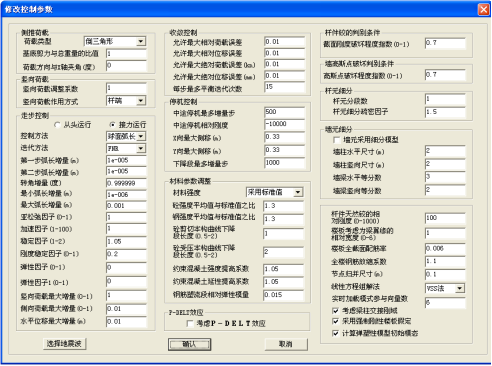492x366 pixels.
Task: Click the 砼强度平均值与标准值之比 field
Action: pyautogui.click(x=283, y=206)
